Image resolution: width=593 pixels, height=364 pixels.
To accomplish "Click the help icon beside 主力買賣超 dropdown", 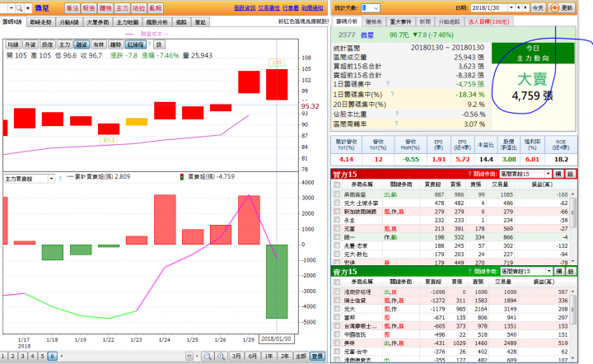I will click(60, 179).
